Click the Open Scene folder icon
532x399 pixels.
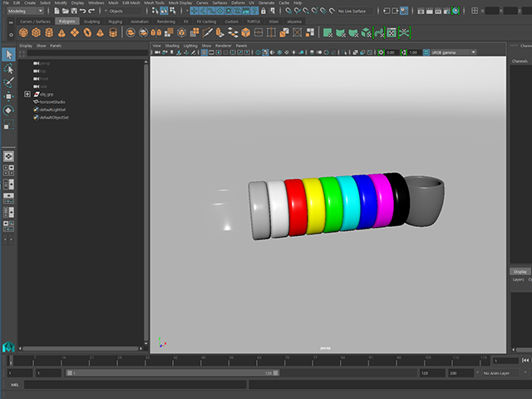click(x=66, y=11)
